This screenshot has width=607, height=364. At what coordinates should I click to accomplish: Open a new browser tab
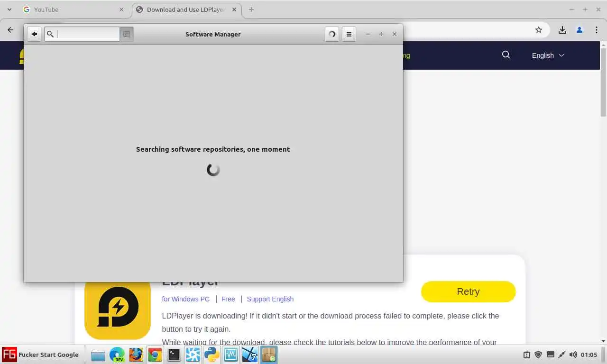click(x=251, y=9)
